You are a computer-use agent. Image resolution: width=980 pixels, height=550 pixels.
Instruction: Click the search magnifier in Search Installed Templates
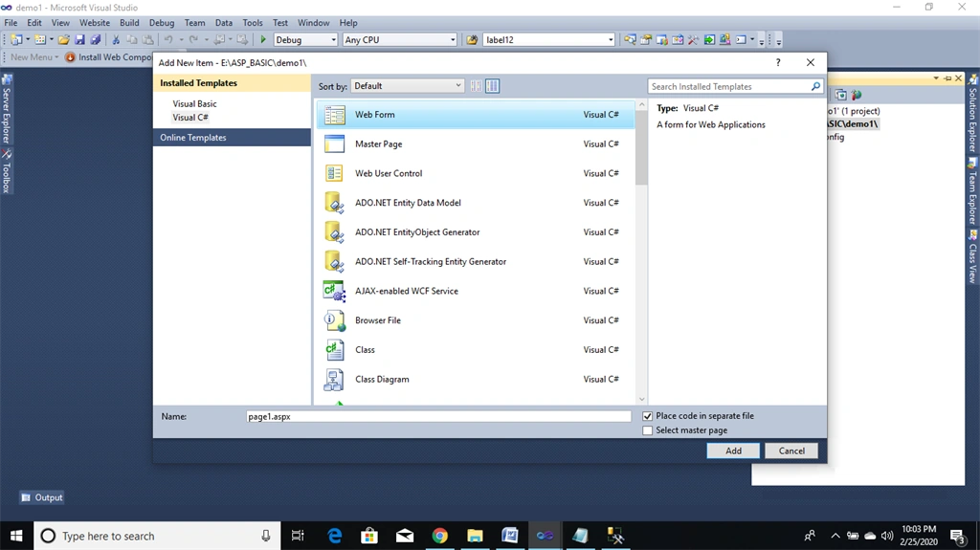[x=815, y=86]
